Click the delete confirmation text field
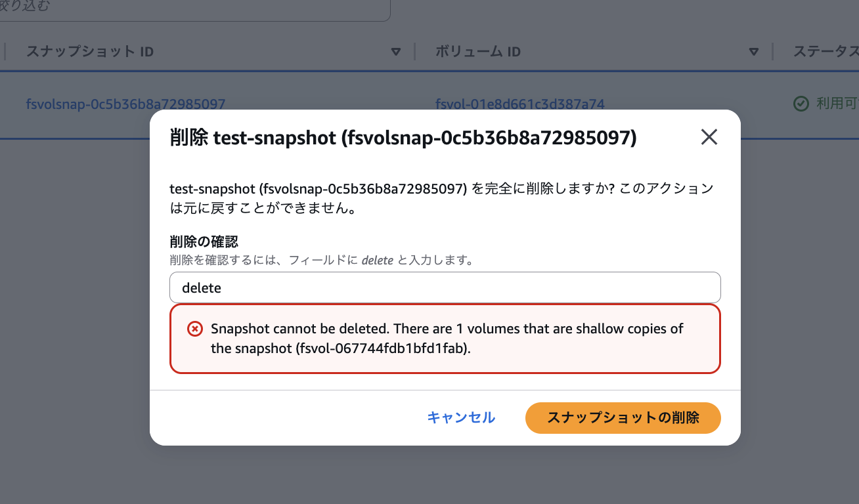 445,287
